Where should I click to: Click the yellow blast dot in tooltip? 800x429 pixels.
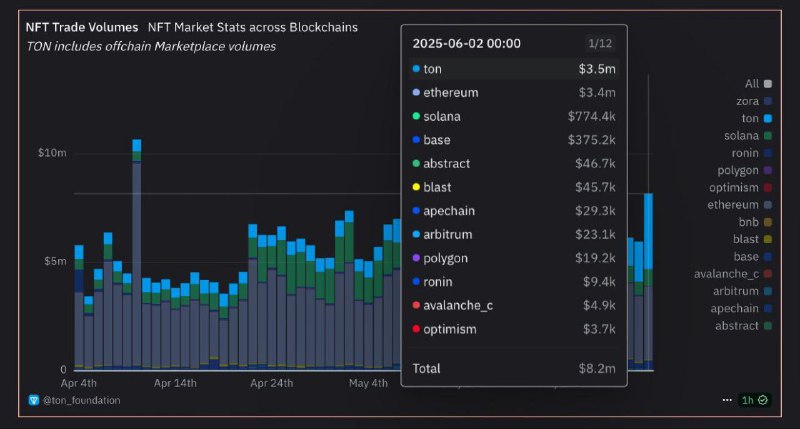(x=416, y=187)
